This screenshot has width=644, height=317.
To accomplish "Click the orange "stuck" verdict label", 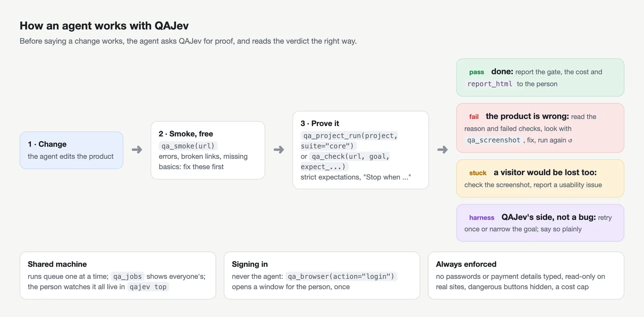I will [x=478, y=173].
